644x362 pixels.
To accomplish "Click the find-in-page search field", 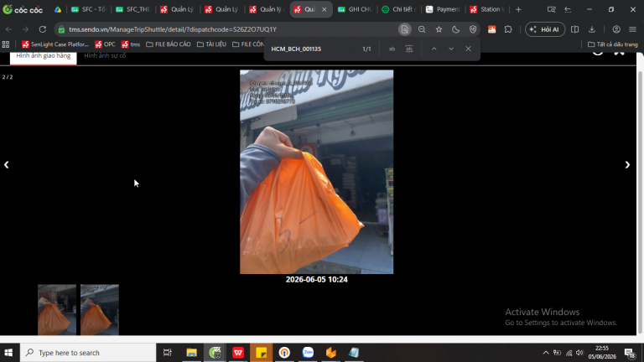I will click(312, 49).
